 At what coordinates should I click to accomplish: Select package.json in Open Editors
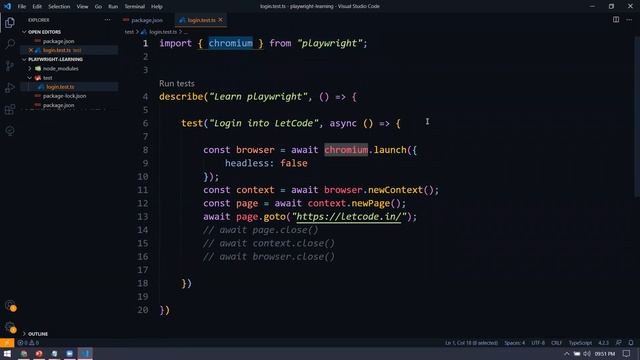(58, 41)
